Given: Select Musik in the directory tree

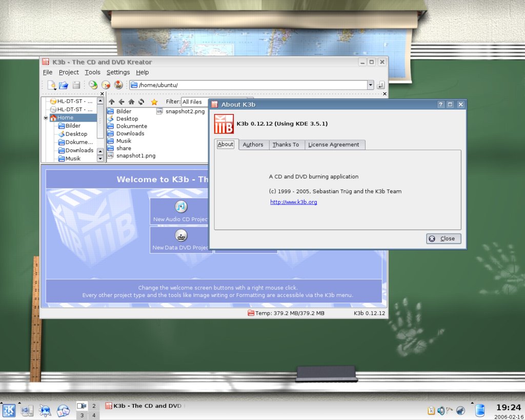Looking at the screenshot, I should tap(69, 159).
